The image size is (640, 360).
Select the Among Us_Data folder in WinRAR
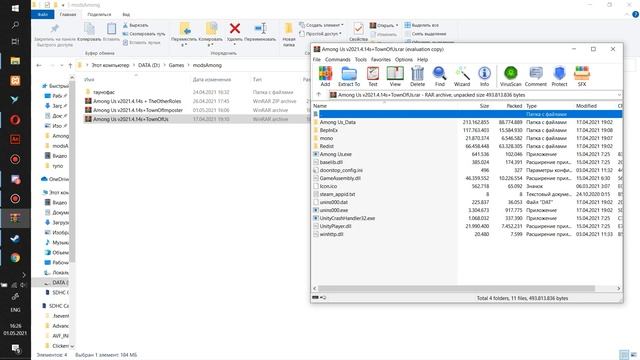point(338,122)
